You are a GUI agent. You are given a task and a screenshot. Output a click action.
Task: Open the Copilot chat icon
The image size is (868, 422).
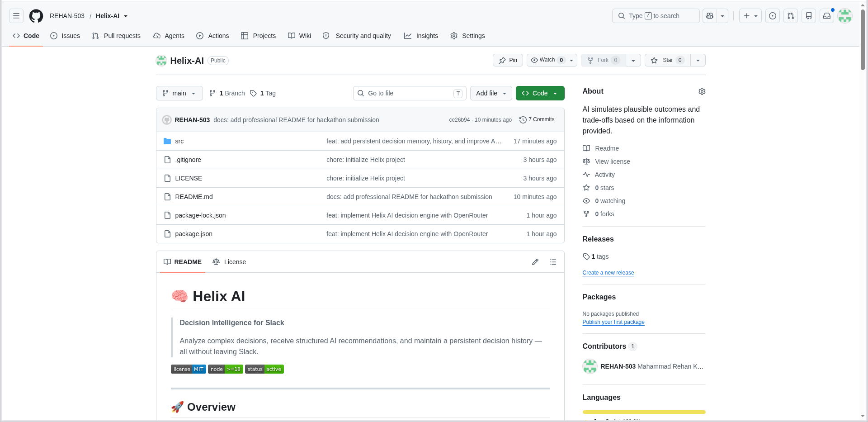710,16
